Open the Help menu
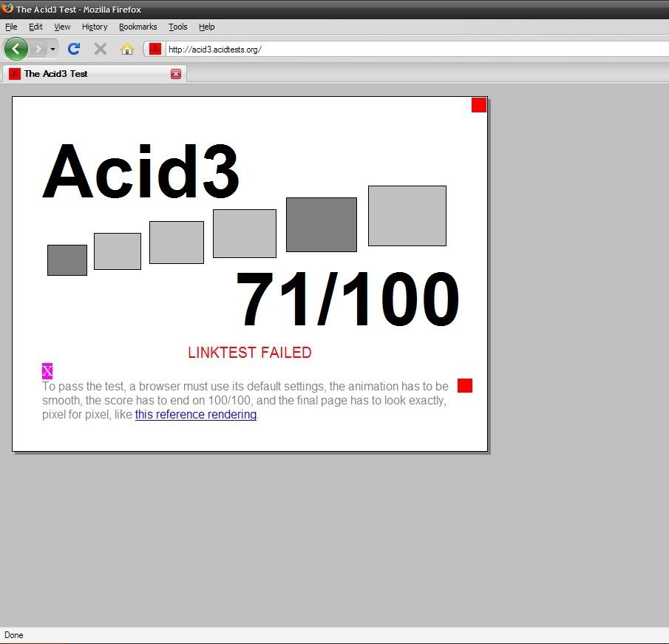 point(206,27)
